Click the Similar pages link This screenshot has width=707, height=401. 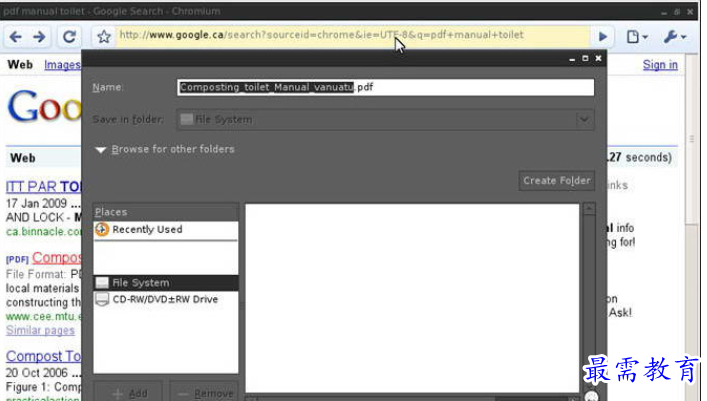[x=40, y=331]
